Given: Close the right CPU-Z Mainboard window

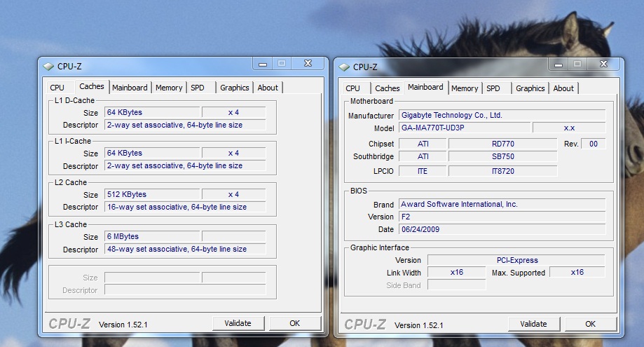Looking at the screenshot, I should click(602, 64).
